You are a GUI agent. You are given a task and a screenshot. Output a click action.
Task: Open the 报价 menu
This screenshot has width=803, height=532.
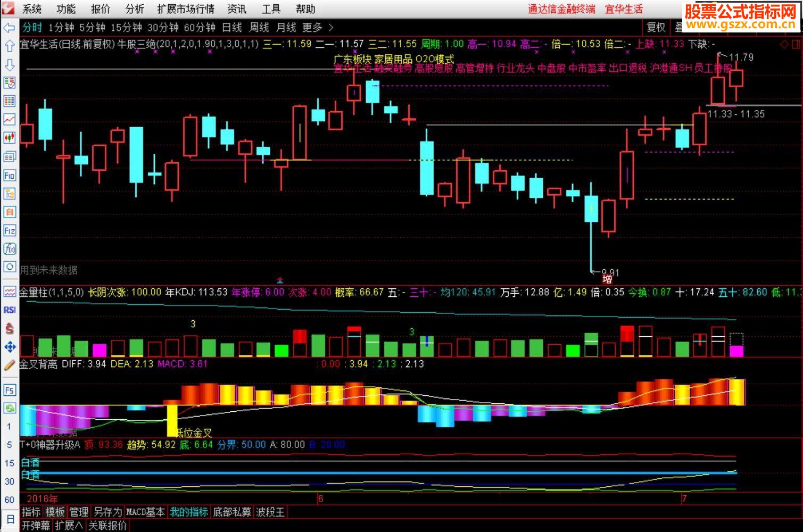click(x=100, y=9)
